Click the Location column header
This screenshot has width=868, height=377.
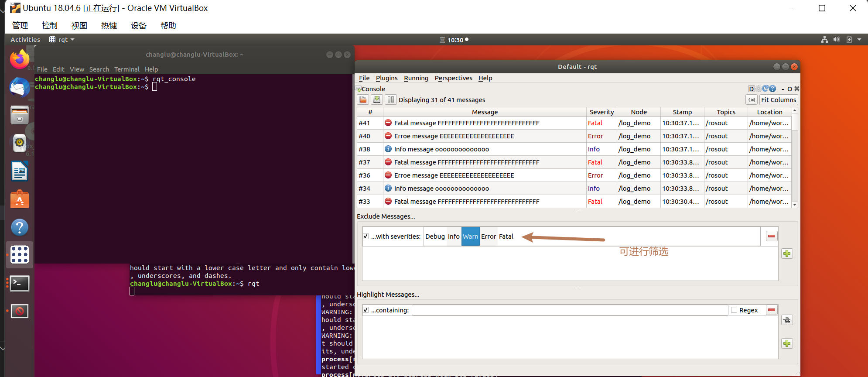[x=769, y=112]
